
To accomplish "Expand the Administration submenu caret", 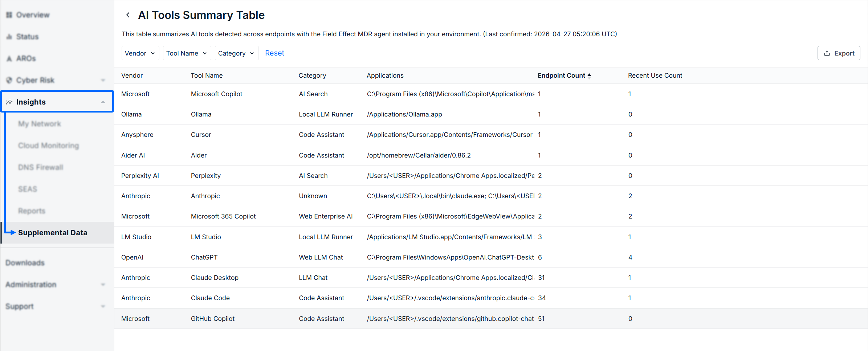I will [103, 285].
